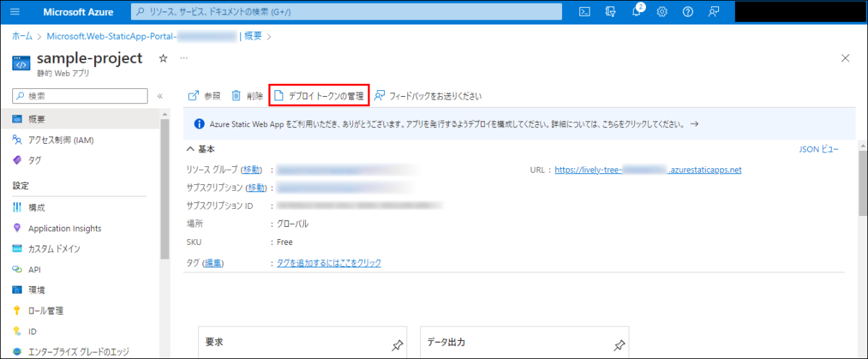Open the help question mark icon

pos(688,12)
